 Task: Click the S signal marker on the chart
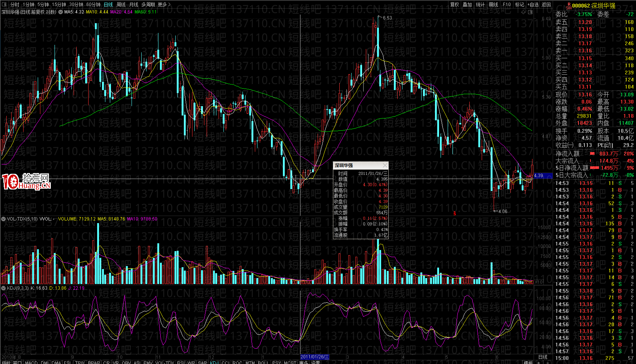click(455, 214)
